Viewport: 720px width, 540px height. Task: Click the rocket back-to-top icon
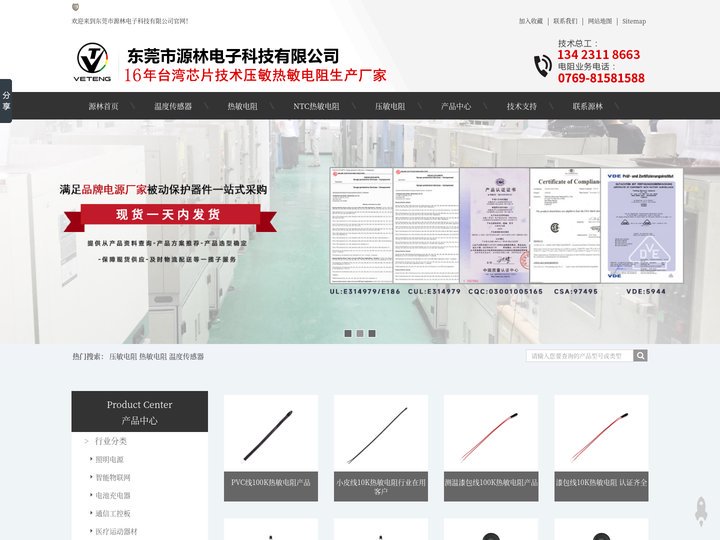701,511
